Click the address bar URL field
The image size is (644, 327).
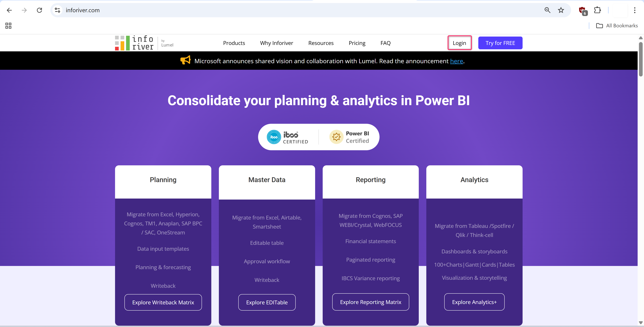point(250,10)
